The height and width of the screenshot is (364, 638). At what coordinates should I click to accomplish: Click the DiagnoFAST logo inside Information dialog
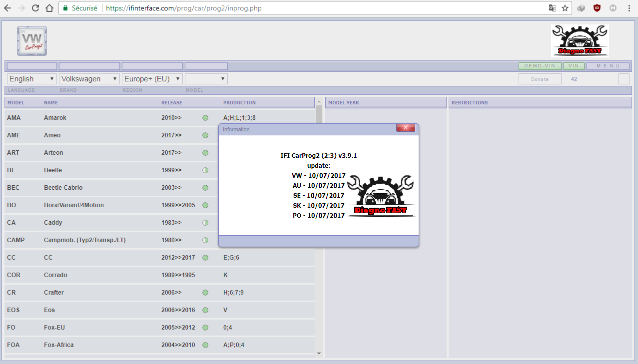tap(382, 196)
